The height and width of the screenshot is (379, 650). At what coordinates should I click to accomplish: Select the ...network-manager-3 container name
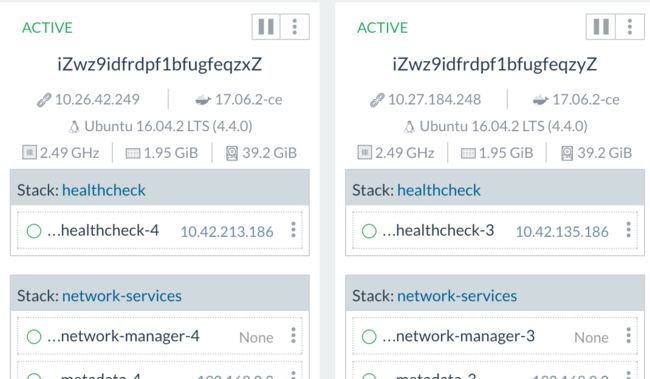coord(458,336)
